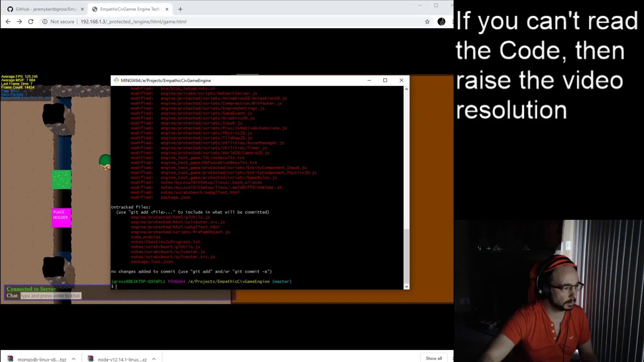Click untracked 'PrefabObject.js' line
Image resolution: width=644 pixels, height=362 pixels.
coord(180,232)
